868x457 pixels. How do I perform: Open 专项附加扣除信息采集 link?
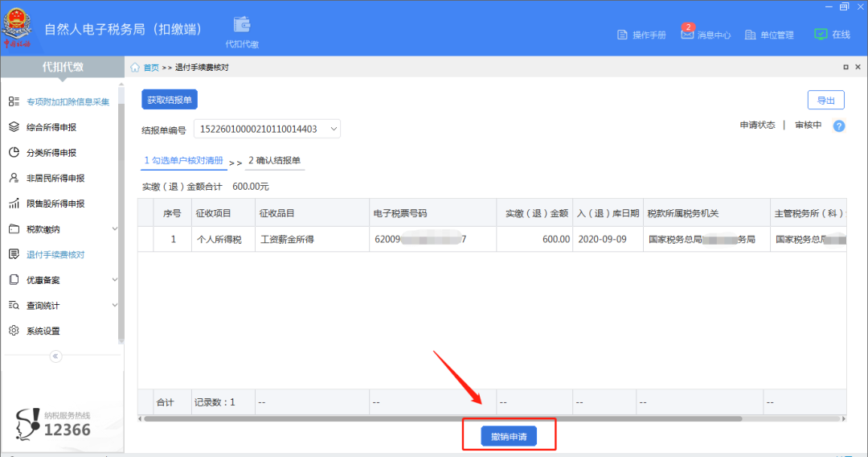(68, 102)
